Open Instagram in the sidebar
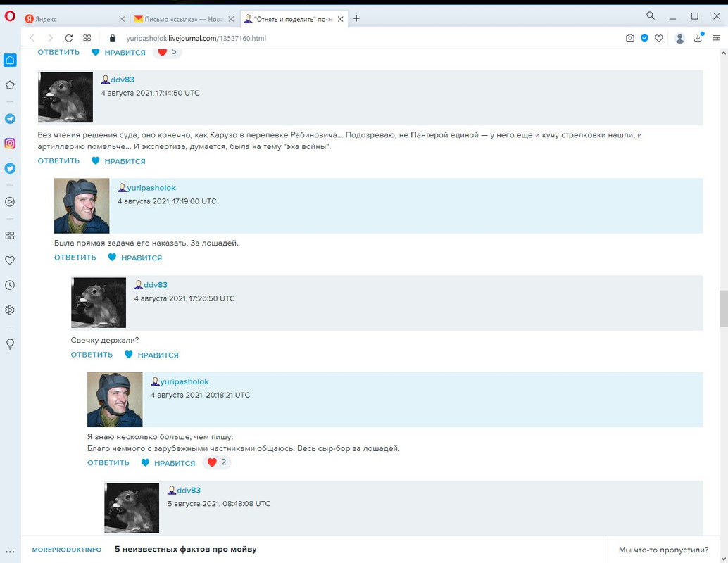 click(10, 144)
